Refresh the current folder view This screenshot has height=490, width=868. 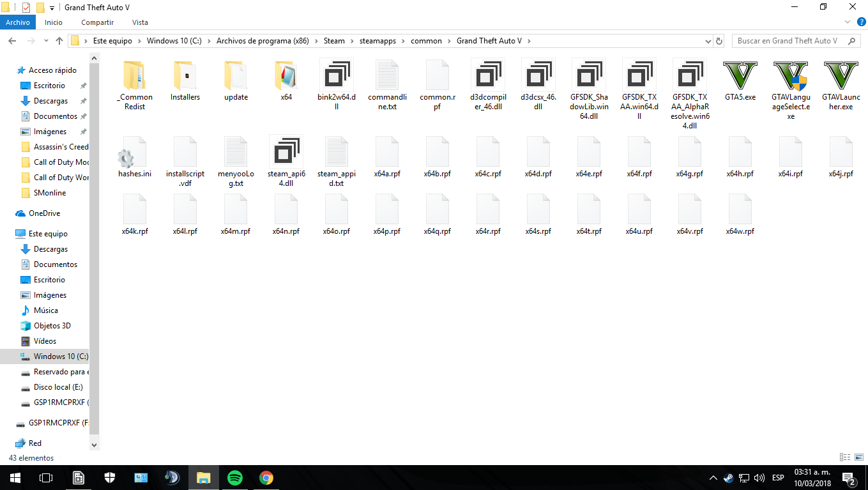click(x=719, y=41)
